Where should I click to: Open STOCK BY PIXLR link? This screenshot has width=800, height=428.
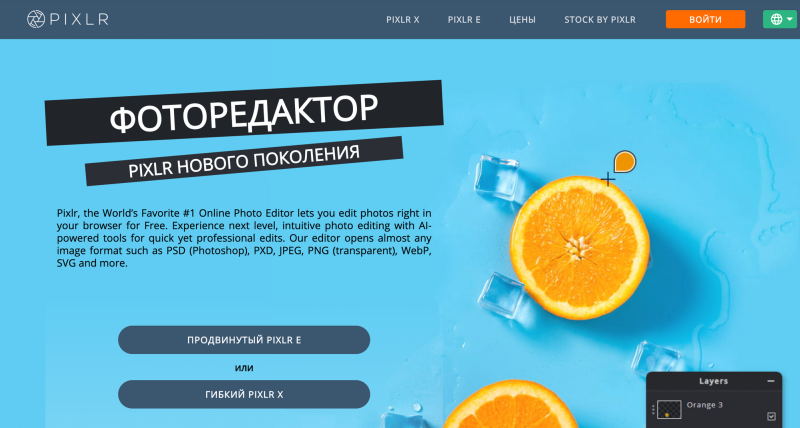599,20
